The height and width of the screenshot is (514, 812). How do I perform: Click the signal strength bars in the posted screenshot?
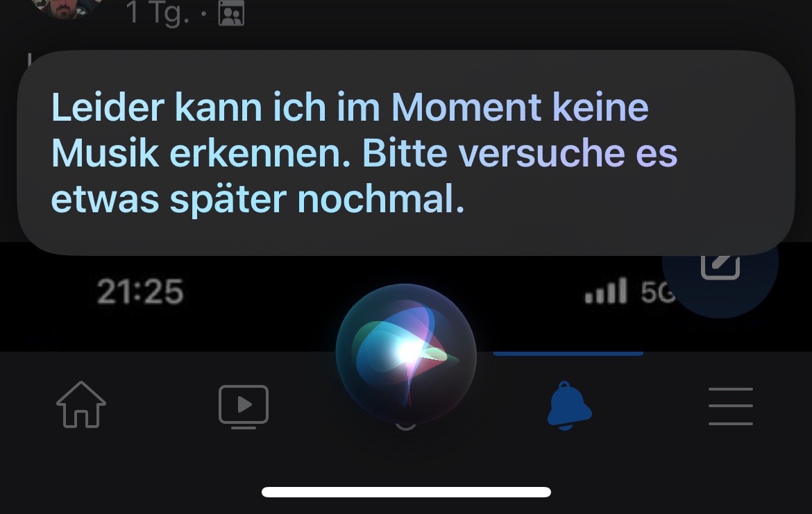606,291
